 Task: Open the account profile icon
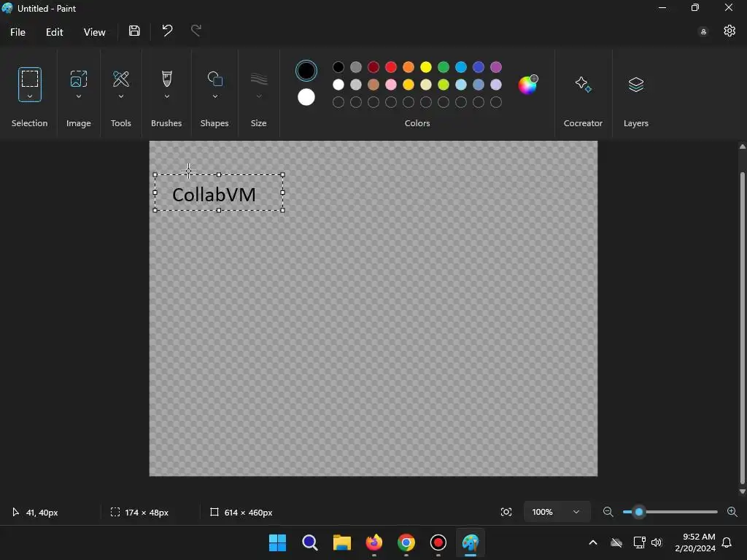[703, 32]
